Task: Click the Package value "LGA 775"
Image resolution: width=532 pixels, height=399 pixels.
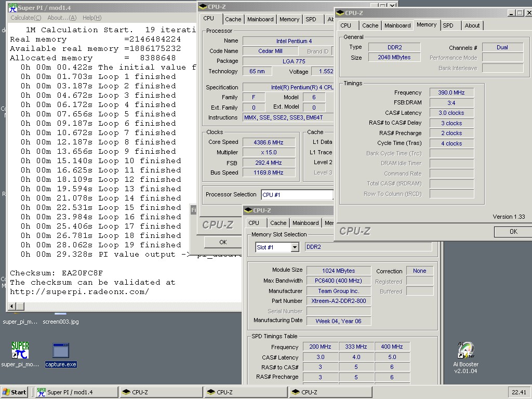Action: pyautogui.click(x=288, y=61)
